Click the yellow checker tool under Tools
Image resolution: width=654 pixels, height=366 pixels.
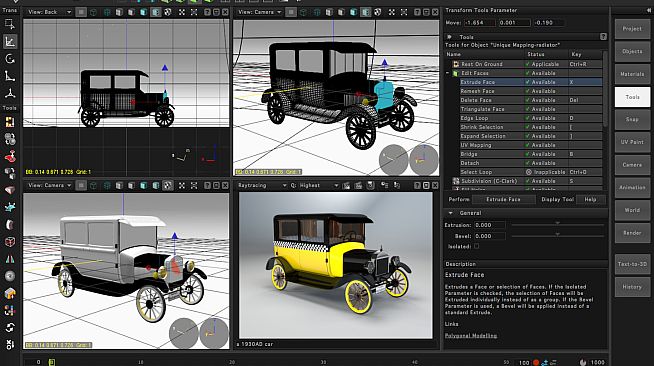coord(10,122)
